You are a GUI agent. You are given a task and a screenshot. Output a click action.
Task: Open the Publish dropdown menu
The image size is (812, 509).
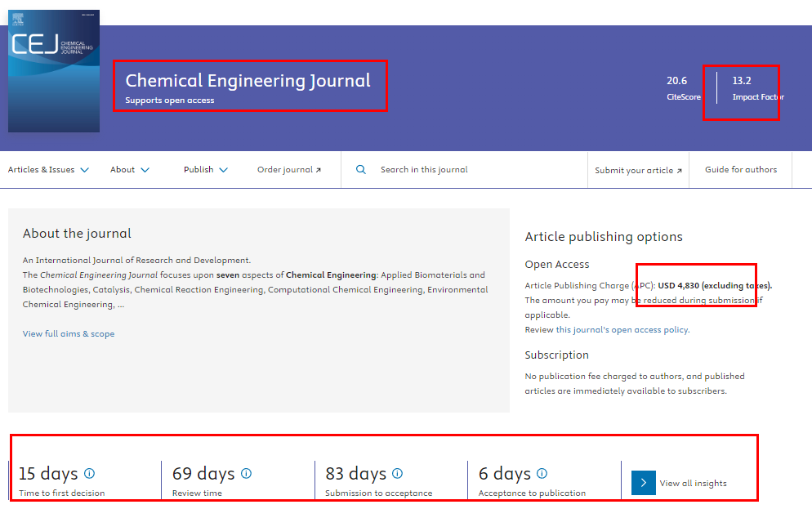point(205,170)
